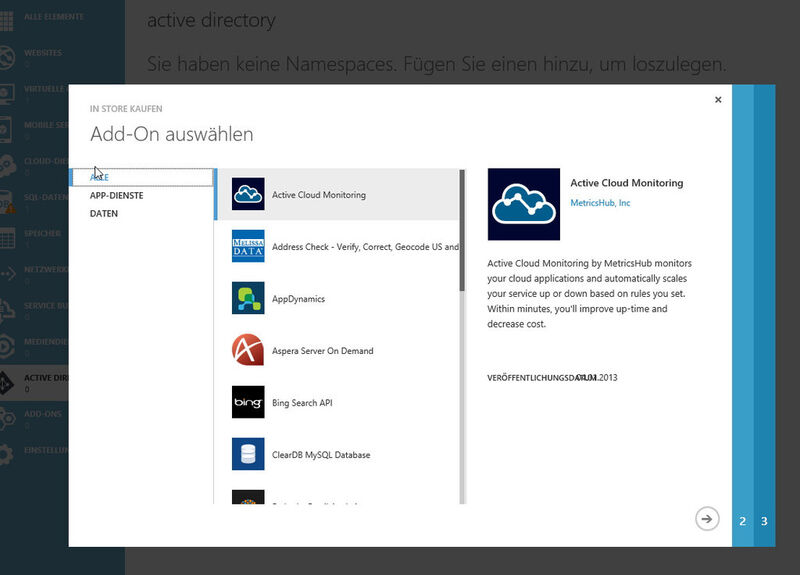Click the Bing Search API entry text
The width and height of the screenshot is (800, 575).
click(302, 403)
